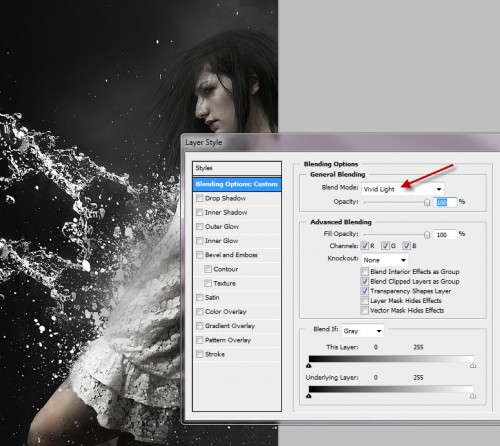Click Underlying Layer white point triangle

(473, 396)
